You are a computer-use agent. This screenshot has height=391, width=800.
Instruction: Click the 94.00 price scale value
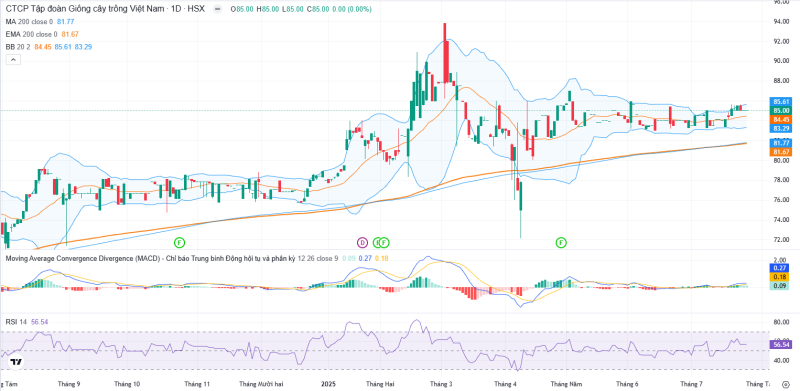coord(781,21)
